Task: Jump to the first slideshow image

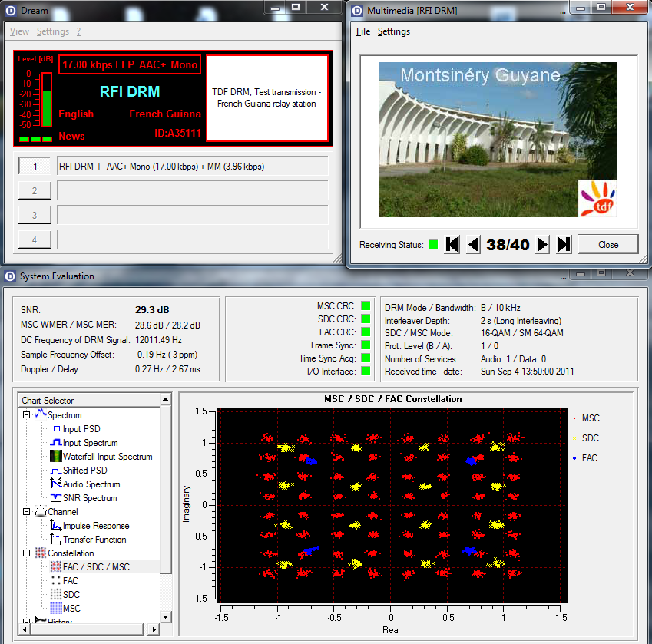Action: (x=452, y=245)
